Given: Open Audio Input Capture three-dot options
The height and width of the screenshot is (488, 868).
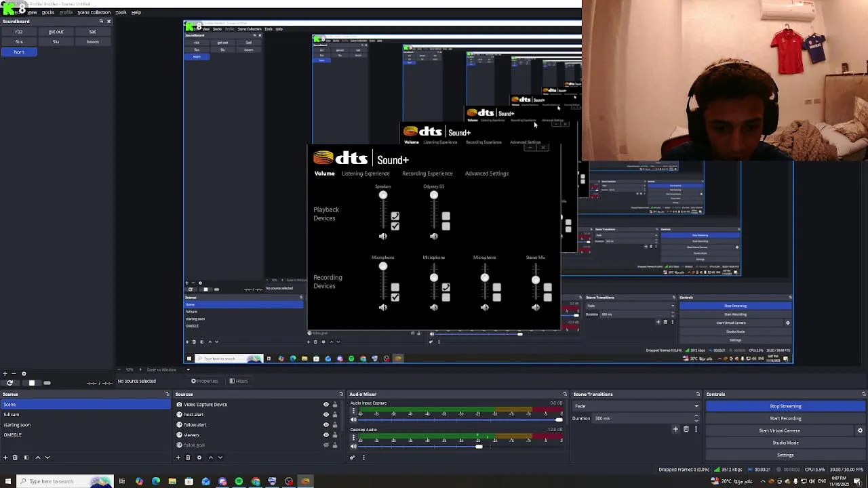Looking at the screenshot, I should (353, 411).
